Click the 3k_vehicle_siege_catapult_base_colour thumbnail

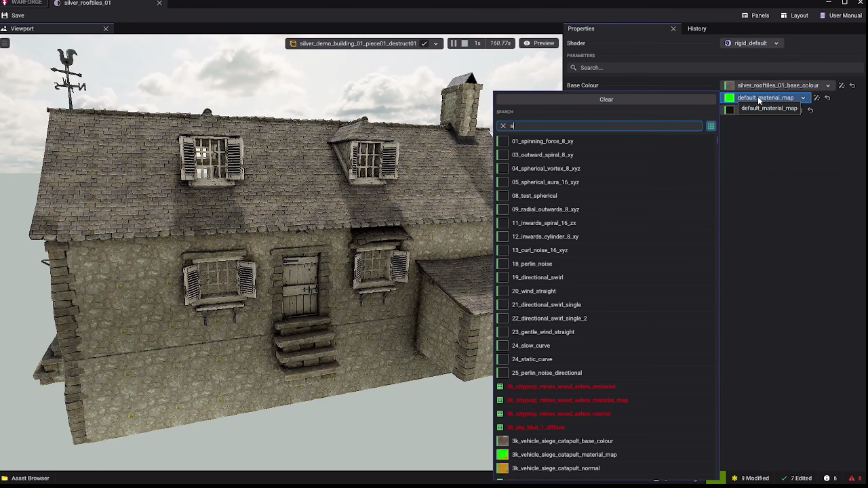point(502,441)
